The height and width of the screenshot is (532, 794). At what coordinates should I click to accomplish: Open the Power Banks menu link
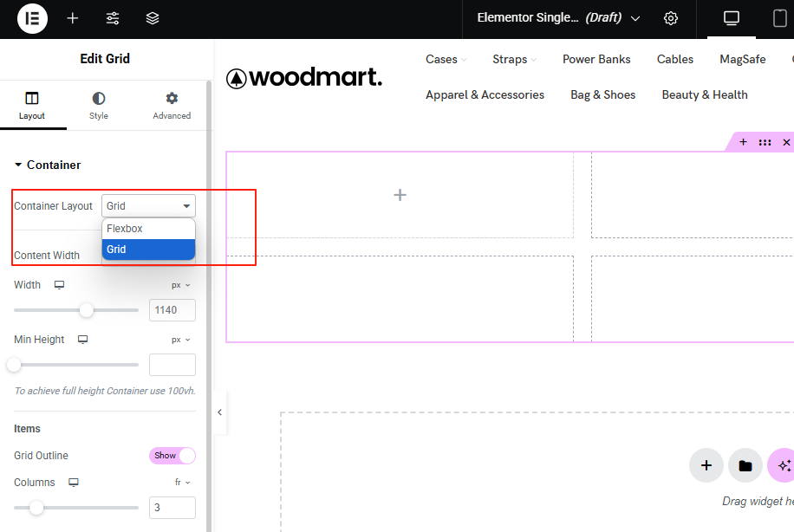click(596, 59)
